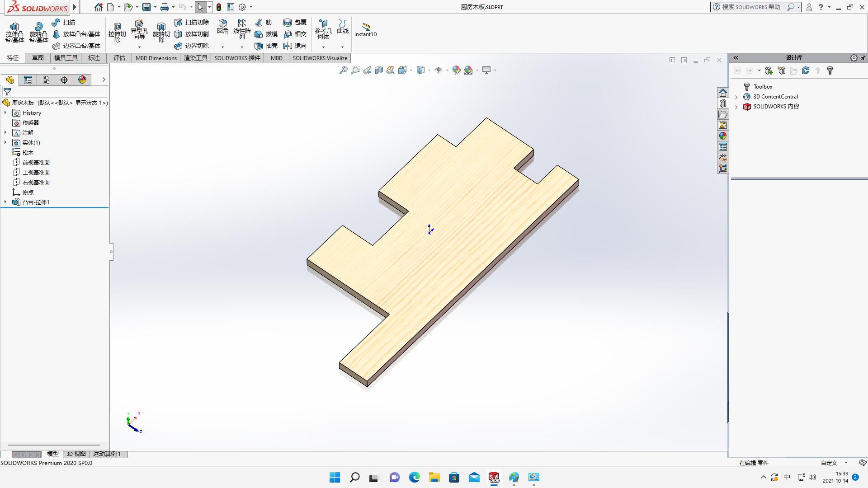This screenshot has width=868, height=488.
Task: Expand the 实体(1) folder
Action: 5,142
